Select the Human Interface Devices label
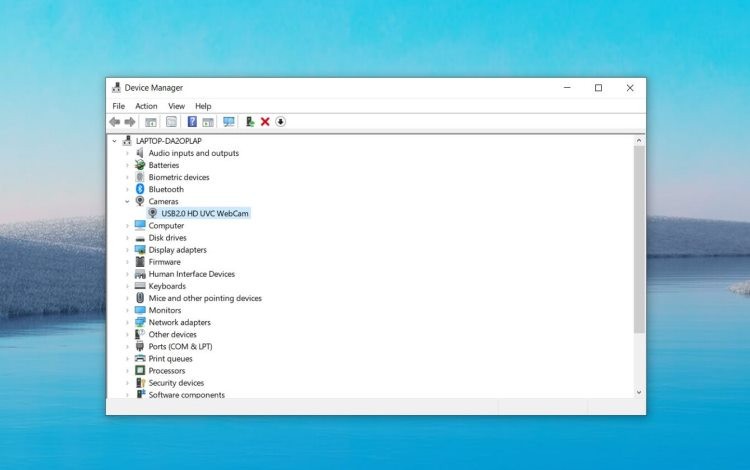This screenshot has height=470, width=750. [191, 274]
